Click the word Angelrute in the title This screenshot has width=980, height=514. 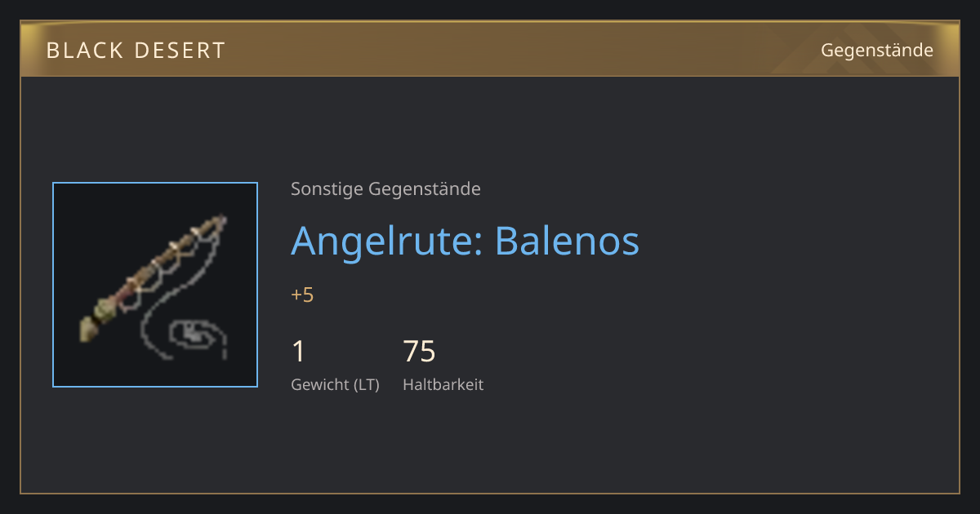[x=387, y=241]
